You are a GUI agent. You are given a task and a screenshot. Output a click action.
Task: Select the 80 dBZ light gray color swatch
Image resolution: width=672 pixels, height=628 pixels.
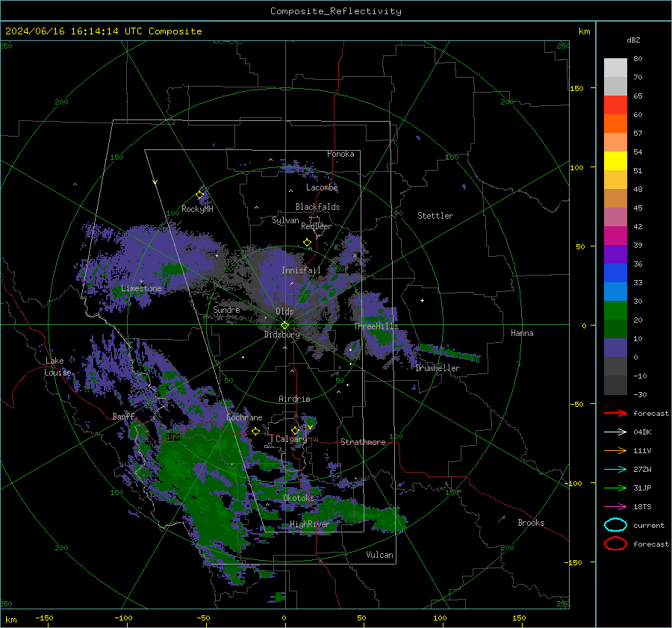(615, 67)
